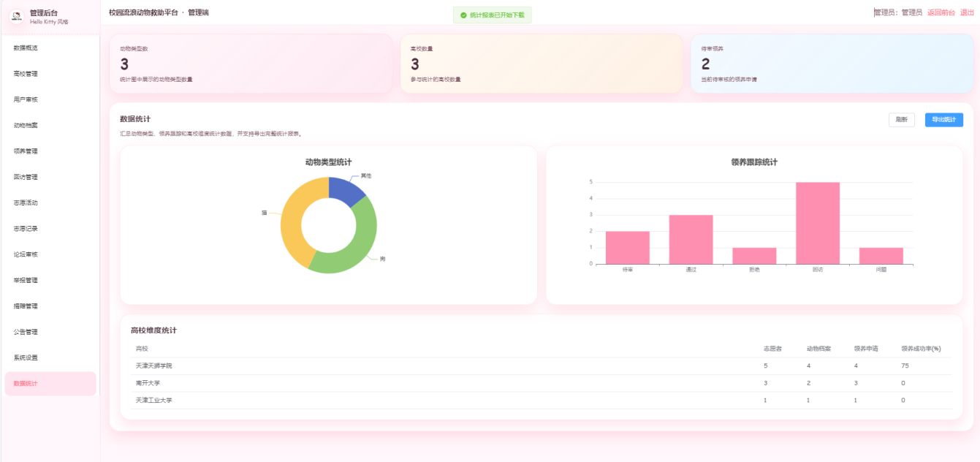
Task: Click the blue 导出统计 button
Action: [x=944, y=120]
